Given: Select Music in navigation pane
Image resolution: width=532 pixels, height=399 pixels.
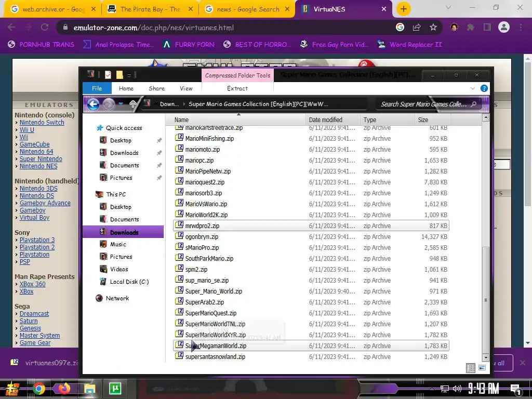Looking at the screenshot, I should [x=118, y=244].
